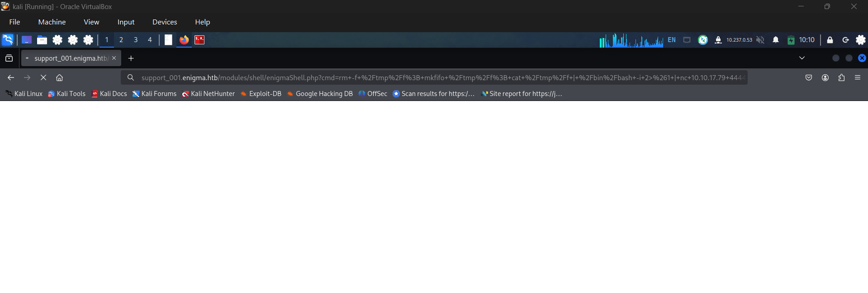
Task: Open the Machine menu in VirtualBox
Action: 52,22
